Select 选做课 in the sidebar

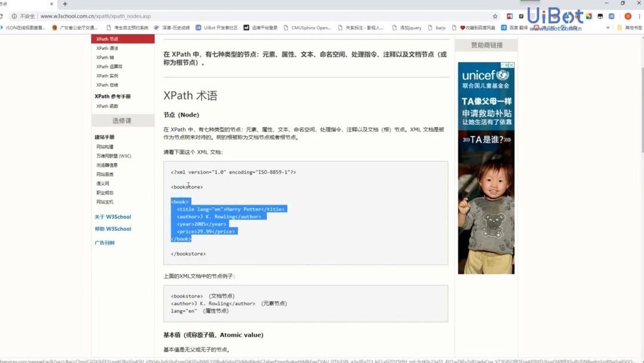coord(122,120)
